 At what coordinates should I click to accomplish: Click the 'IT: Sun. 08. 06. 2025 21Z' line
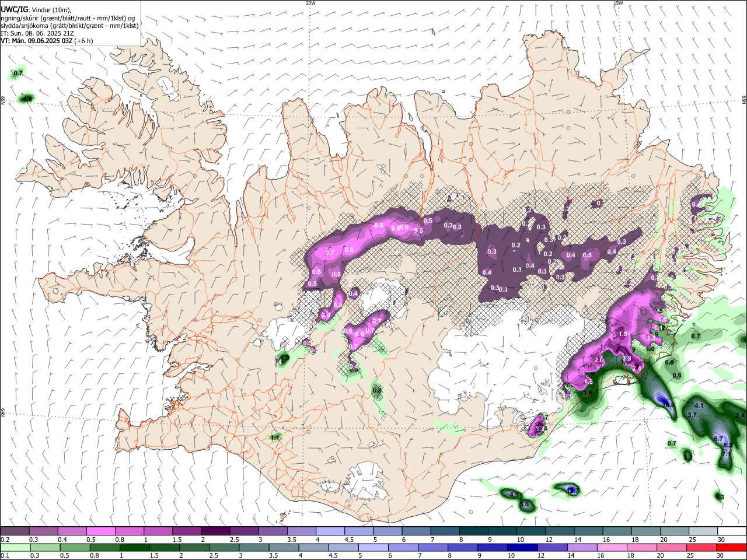pos(37,33)
